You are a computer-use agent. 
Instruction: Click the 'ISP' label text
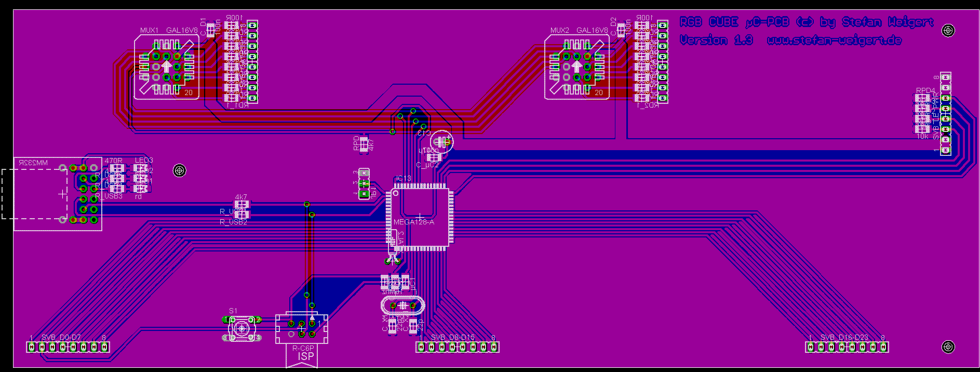pyautogui.click(x=306, y=356)
